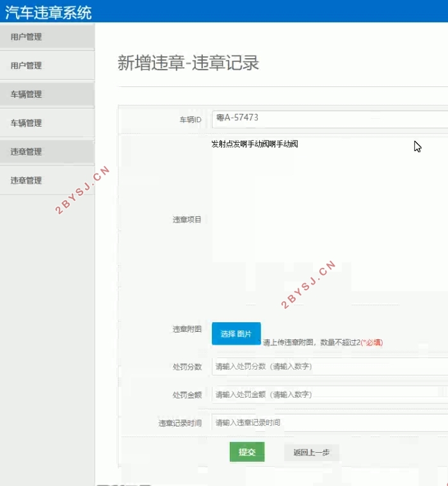Viewport: 448px width, 486px height.
Task: Focus the 处罚分数 input field
Action: point(330,366)
